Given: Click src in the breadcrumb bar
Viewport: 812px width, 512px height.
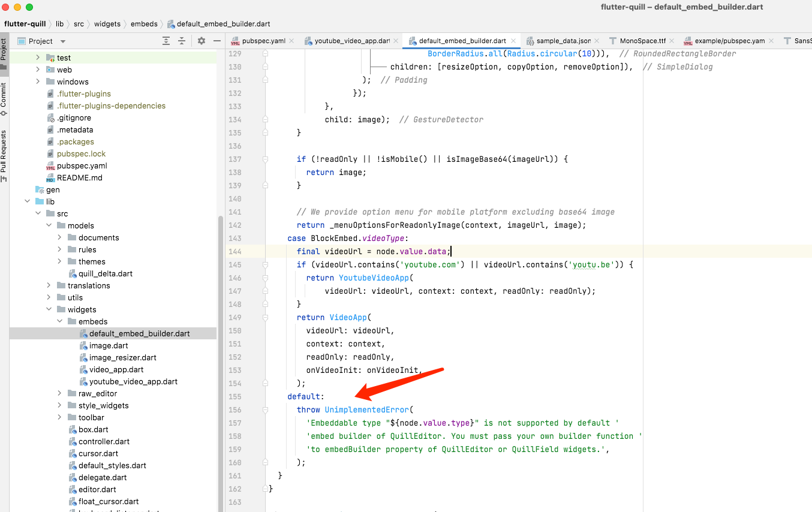Looking at the screenshot, I should [79, 24].
